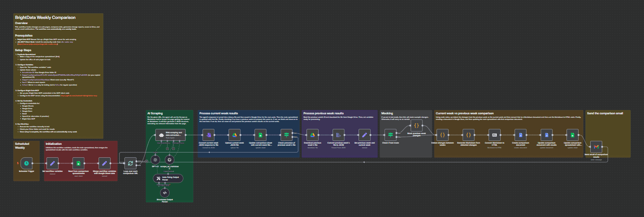This screenshot has height=217, width=644.
Task: Click the 'Process previous week results' note title
Action: (323, 113)
